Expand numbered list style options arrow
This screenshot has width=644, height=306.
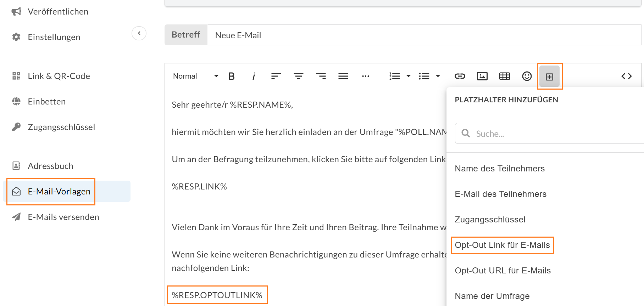pyautogui.click(x=409, y=76)
